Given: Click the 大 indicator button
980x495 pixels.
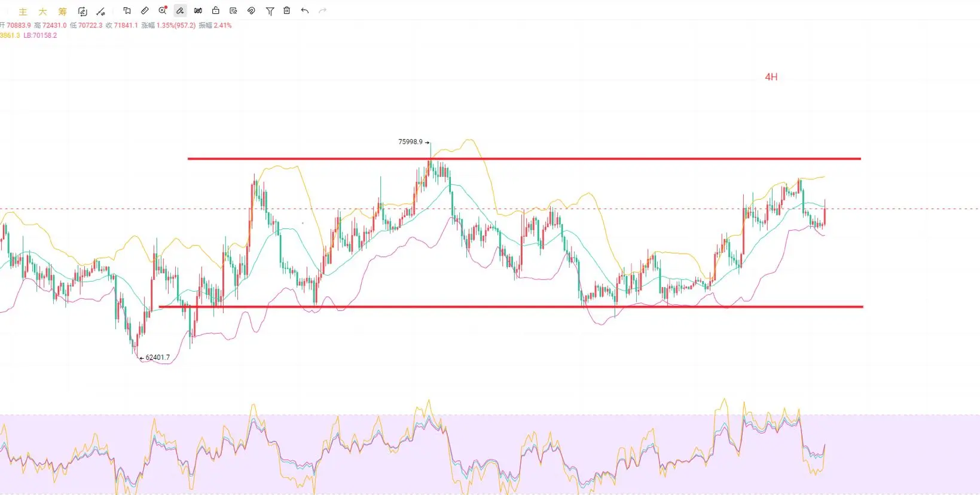Looking at the screenshot, I should point(43,11).
